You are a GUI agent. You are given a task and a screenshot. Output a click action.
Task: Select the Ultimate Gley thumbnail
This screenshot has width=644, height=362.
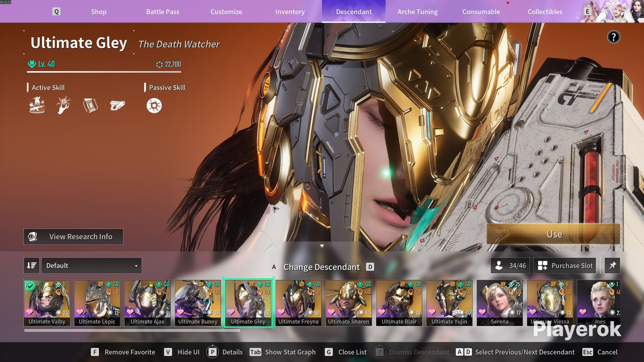(248, 303)
